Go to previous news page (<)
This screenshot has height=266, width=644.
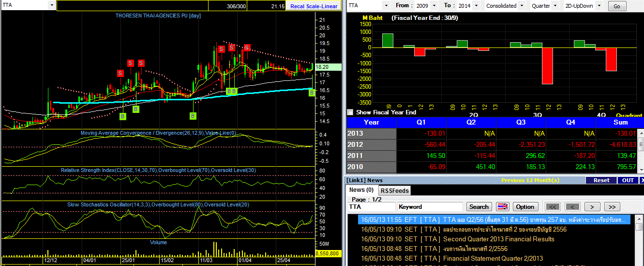click(572, 207)
